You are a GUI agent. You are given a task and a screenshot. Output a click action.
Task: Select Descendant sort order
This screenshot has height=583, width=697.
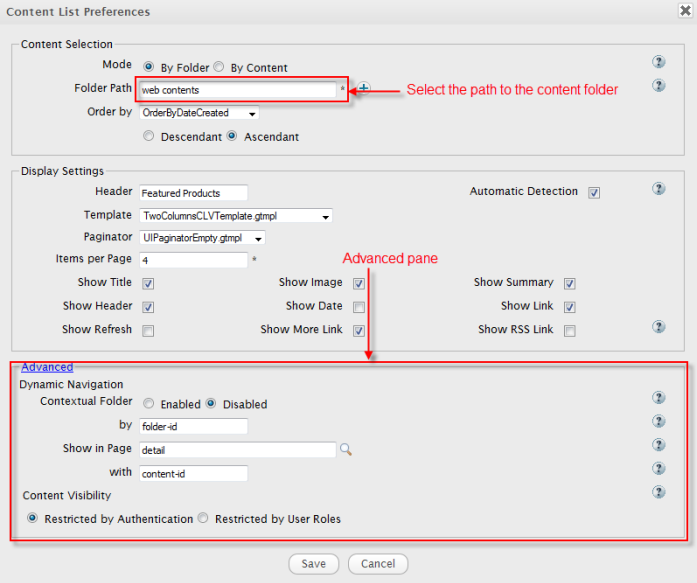149,136
